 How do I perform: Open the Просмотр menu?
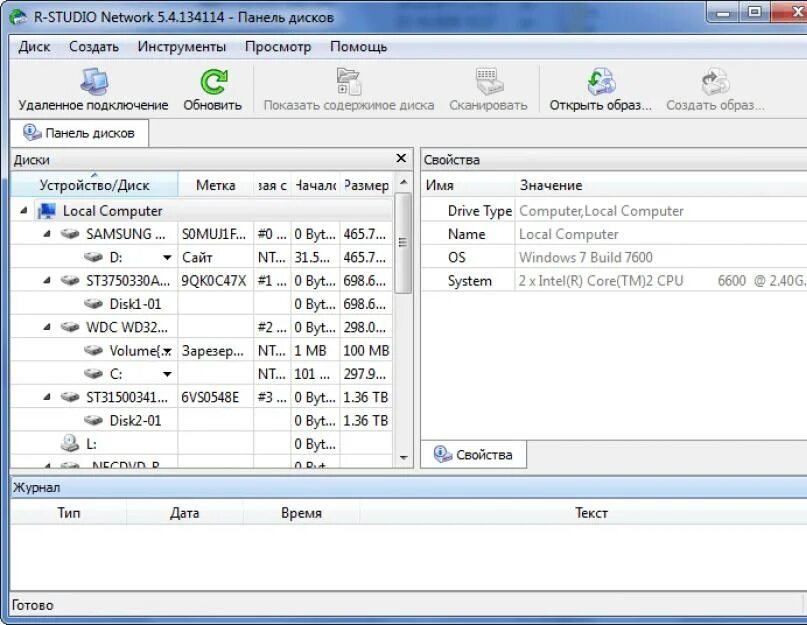(278, 47)
